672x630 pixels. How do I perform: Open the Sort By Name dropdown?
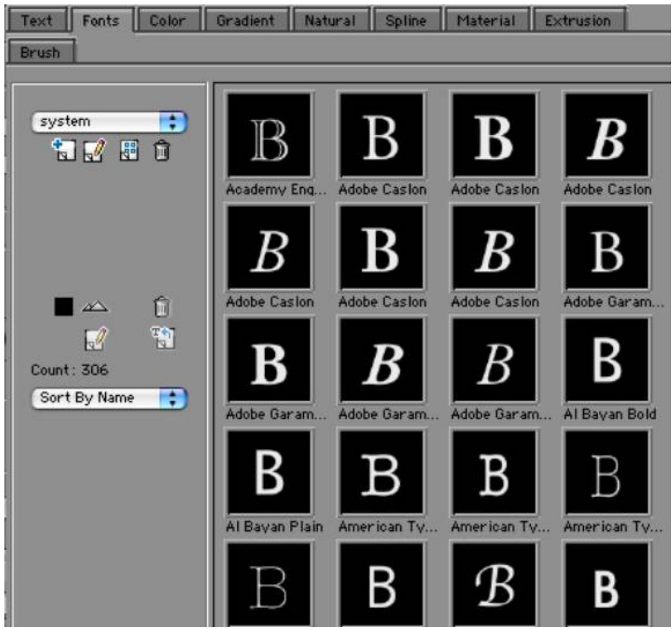point(110,398)
